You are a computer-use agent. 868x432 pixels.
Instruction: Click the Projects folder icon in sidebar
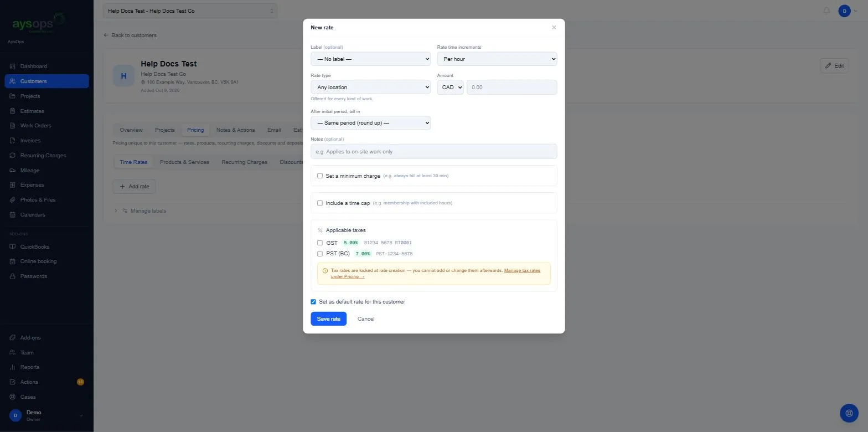coord(13,96)
